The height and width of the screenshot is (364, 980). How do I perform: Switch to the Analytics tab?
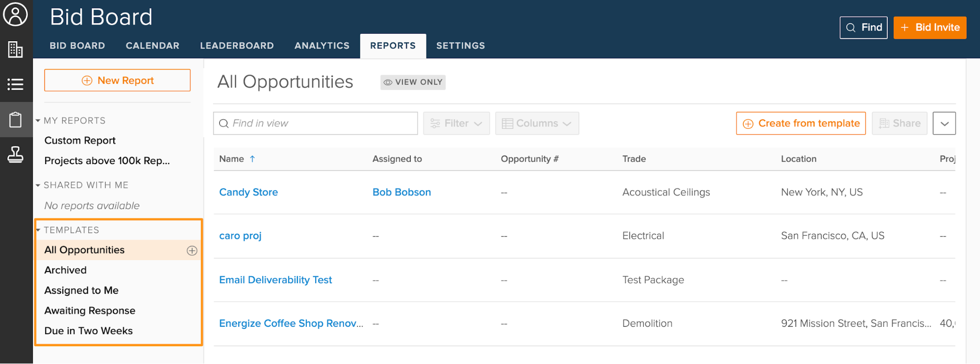(x=322, y=46)
